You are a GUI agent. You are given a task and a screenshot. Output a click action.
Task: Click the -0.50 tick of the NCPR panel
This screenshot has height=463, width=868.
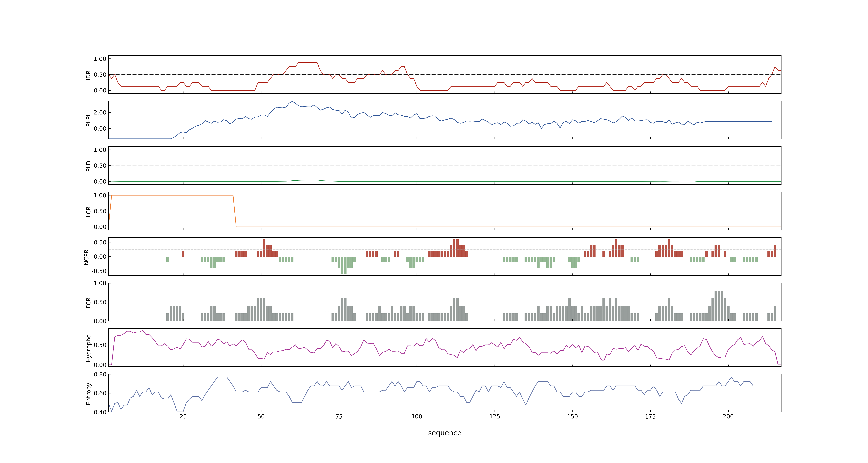coord(99,271)
